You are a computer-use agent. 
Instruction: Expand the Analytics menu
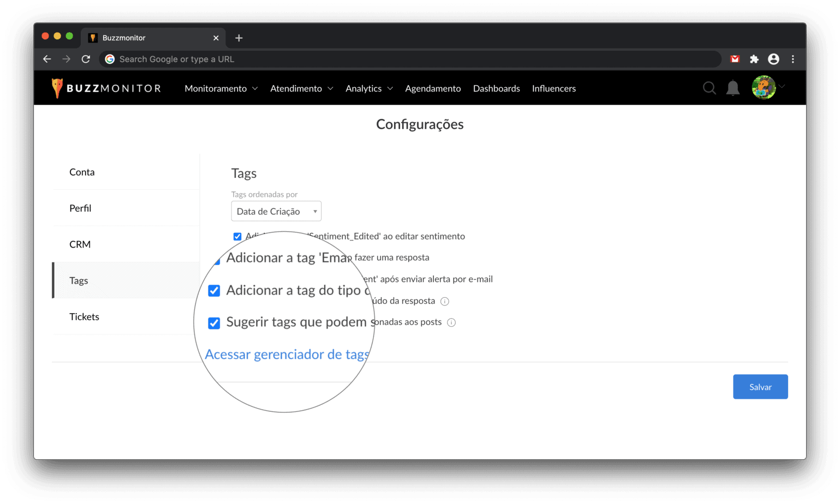pyautogui.click(x=368, y=88)
